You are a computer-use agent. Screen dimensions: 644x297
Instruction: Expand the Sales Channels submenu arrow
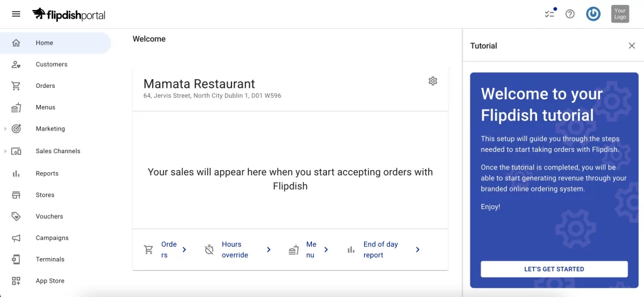[x=6, y=151]
